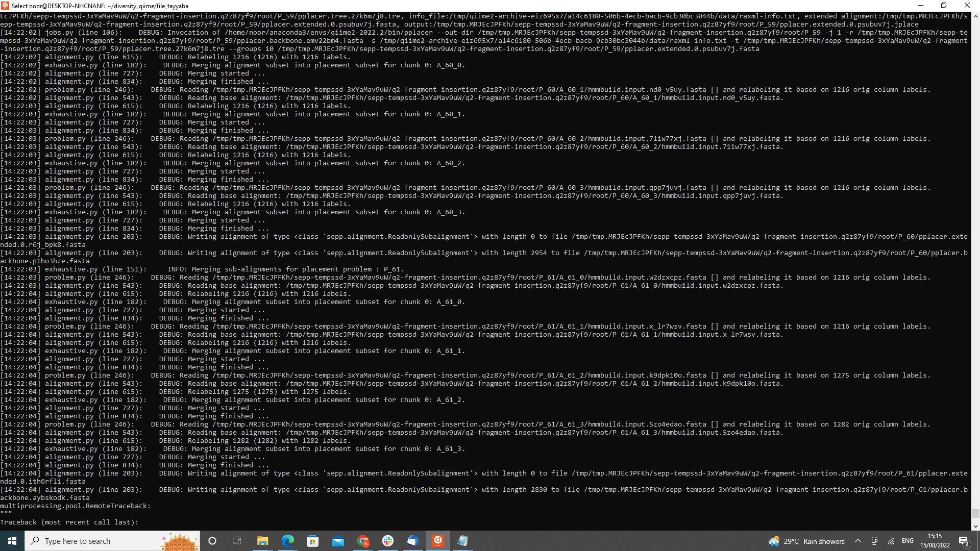Image resolution: width=980 pixels, height=551 pixels.
Task: Open File Explorer from taskbar
Action: 262,541
